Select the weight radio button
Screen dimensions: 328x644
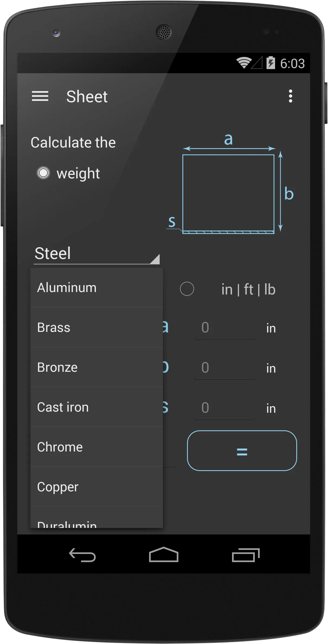(x=43, y=173)
